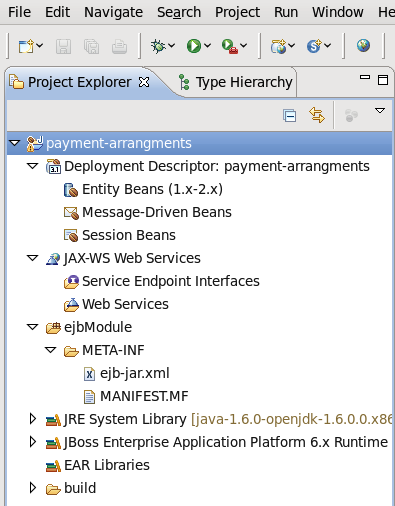
Task: Open the Navigate menu
Action: click(113, 12)
